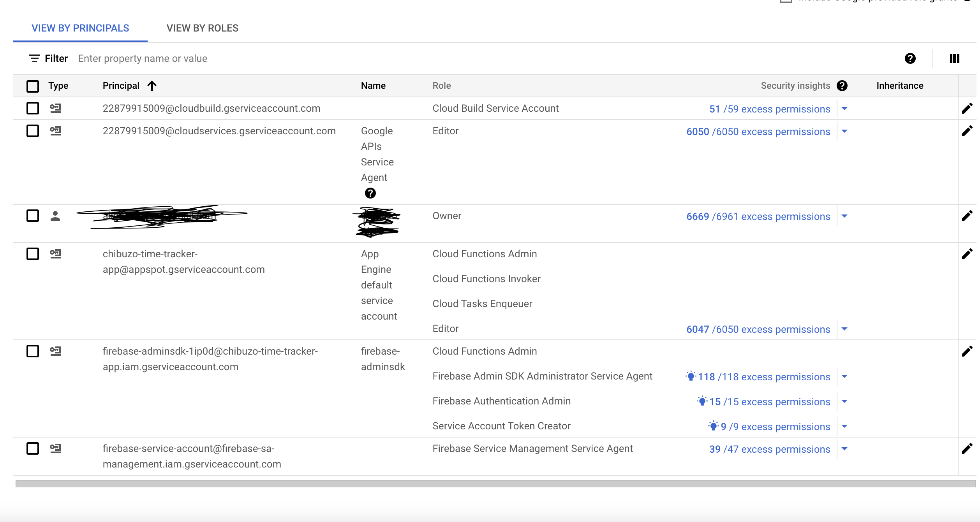This screenshot has height=522, width=980.
Task: Open 6047/6050 excess permissions link
Action: pyautogui.click(x=758, y=329)
